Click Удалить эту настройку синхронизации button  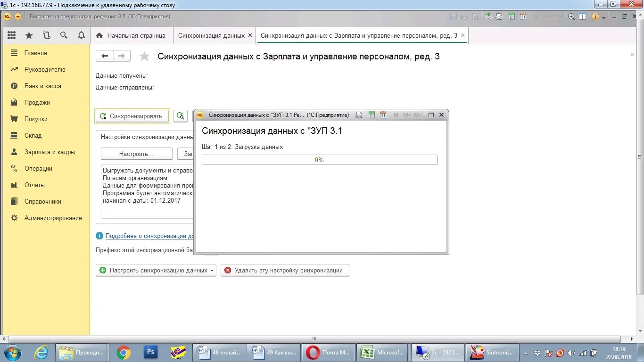tap(285, 270)
